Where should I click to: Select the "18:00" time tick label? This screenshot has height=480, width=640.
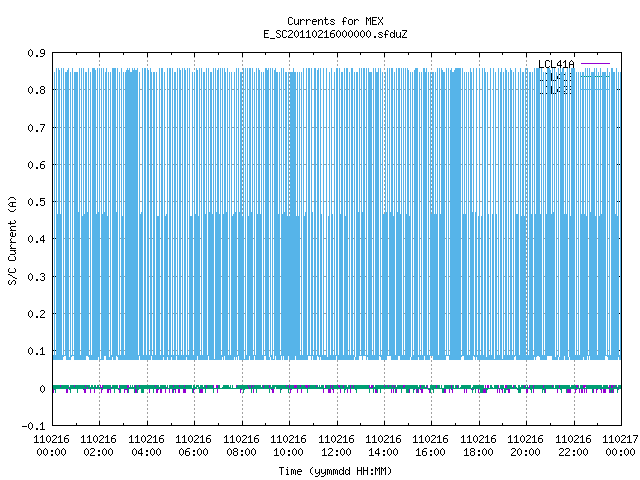[478, 452]
